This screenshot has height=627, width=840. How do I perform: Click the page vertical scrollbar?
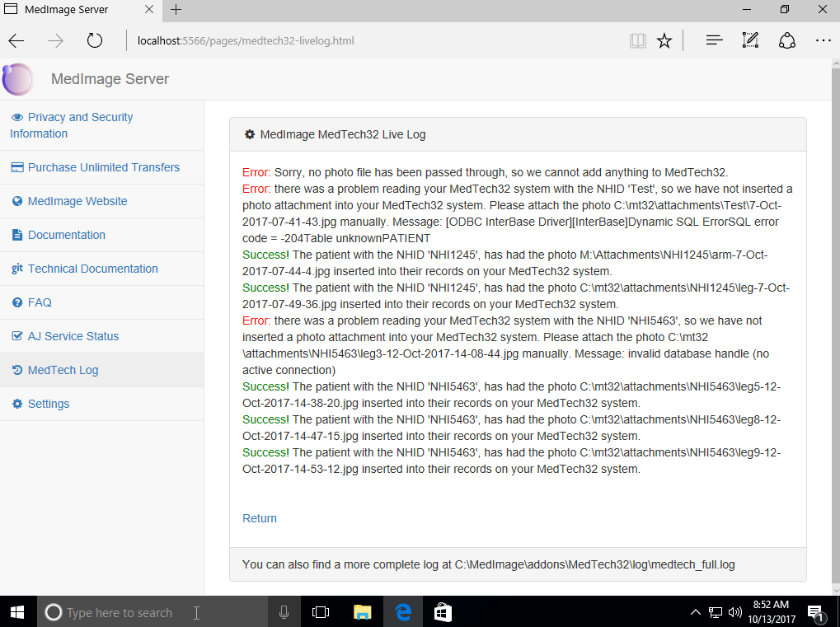tap(836, 326)
